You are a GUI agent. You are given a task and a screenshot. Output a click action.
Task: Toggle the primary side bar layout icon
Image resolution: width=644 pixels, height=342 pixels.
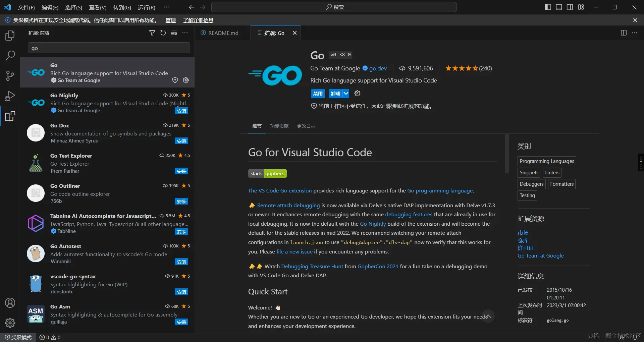point(548,7)
